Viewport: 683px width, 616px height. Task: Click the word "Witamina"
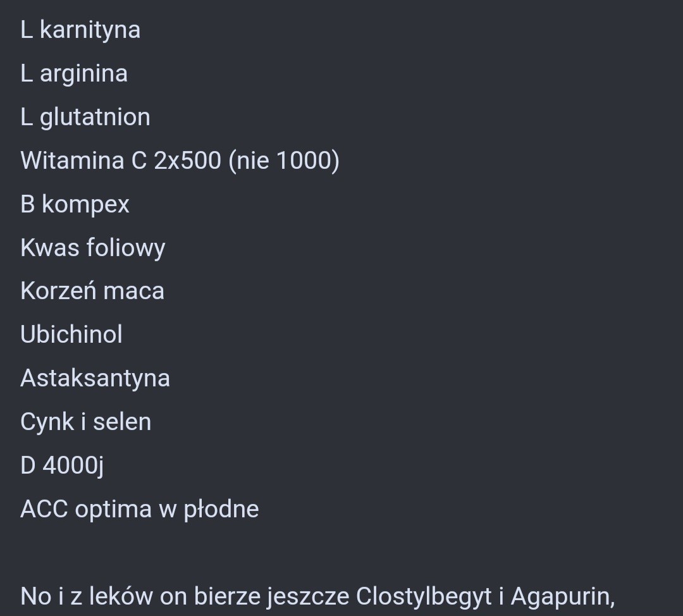72,161
